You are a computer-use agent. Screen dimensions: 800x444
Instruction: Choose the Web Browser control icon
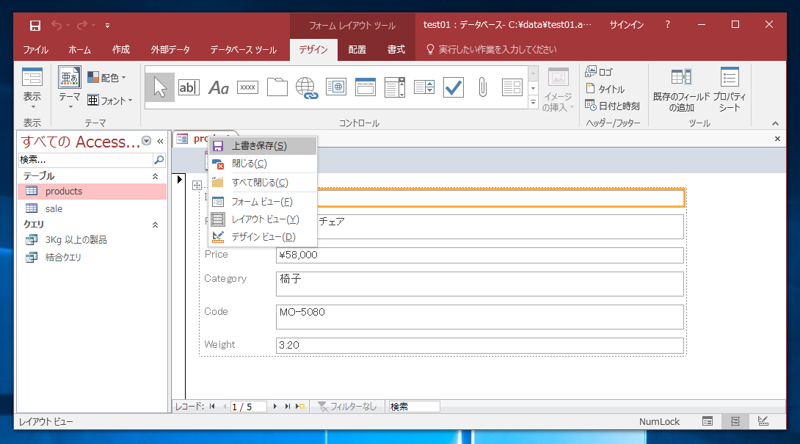[x=336, y=87]
